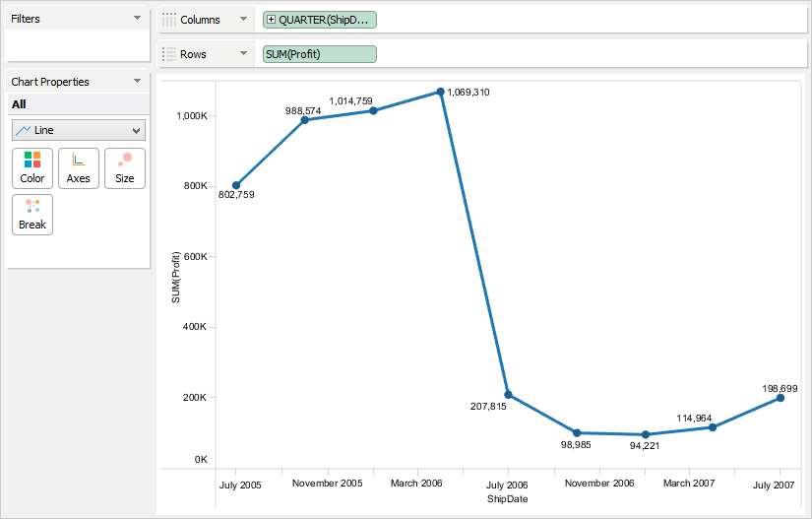Click the line chart type icon
Image resolution: width=812 pixels, height=519 pixels.
coord(24,130)
